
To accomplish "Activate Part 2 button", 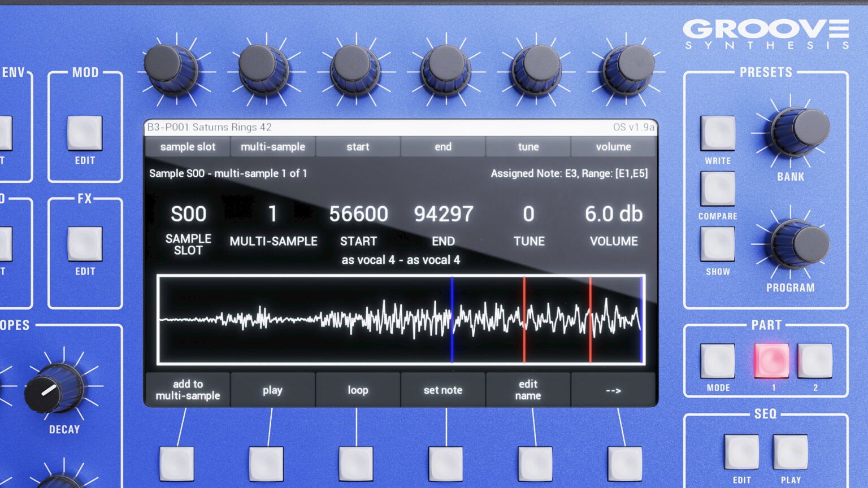I will click(815, 360).
